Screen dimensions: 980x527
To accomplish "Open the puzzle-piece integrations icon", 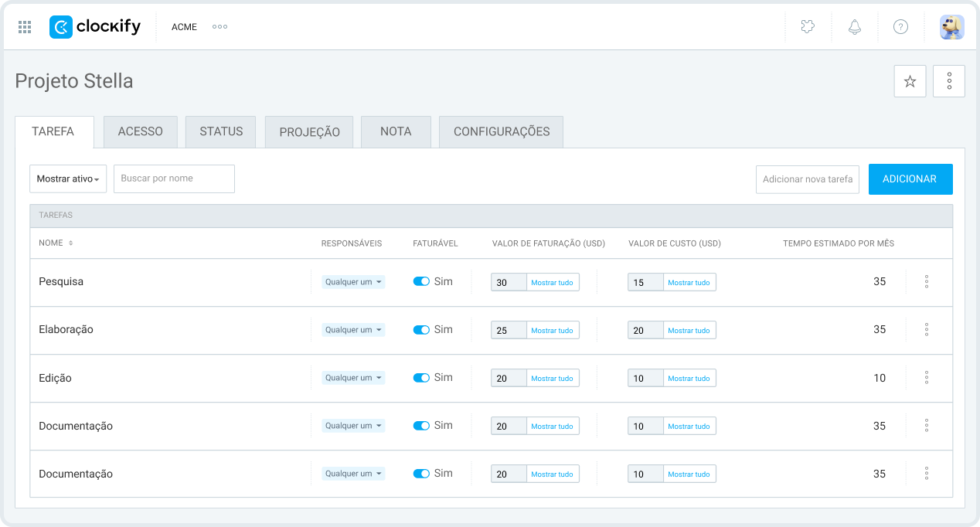I will [808, 27].
